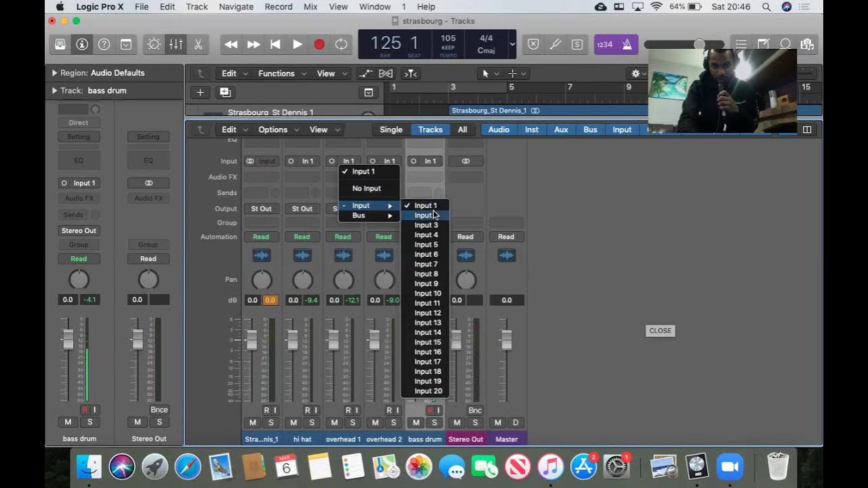
Task: Click the add track plus button
Action: tap(200, 92)
